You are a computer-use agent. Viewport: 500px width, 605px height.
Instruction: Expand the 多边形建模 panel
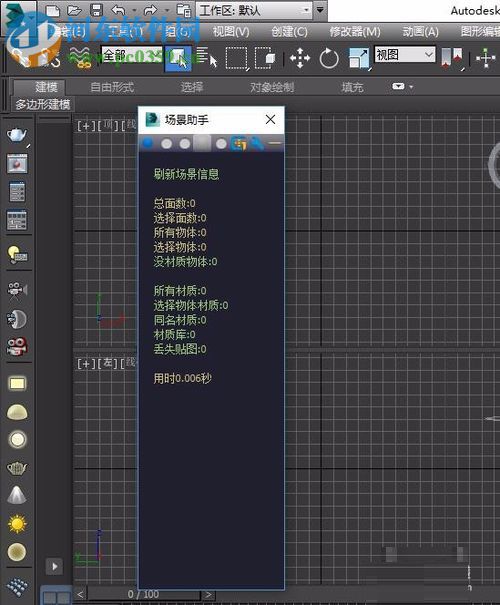42,104
